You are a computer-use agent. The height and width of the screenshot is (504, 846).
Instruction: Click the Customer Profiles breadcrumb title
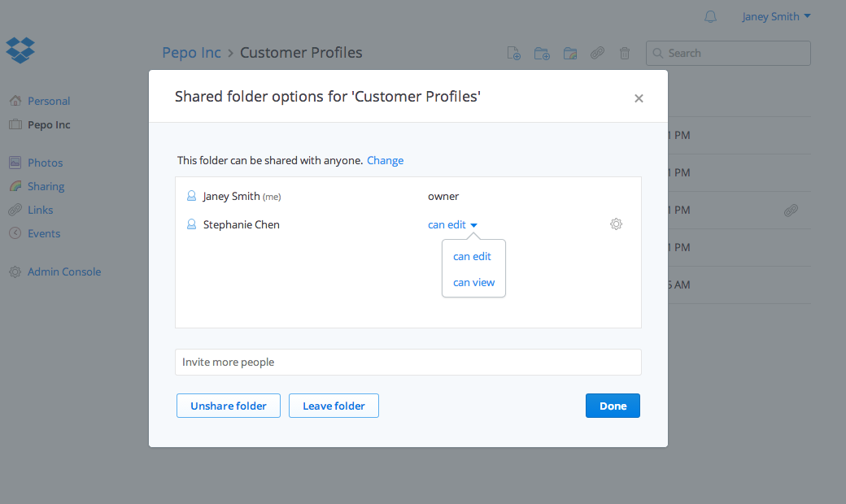[x=301, y=53]
